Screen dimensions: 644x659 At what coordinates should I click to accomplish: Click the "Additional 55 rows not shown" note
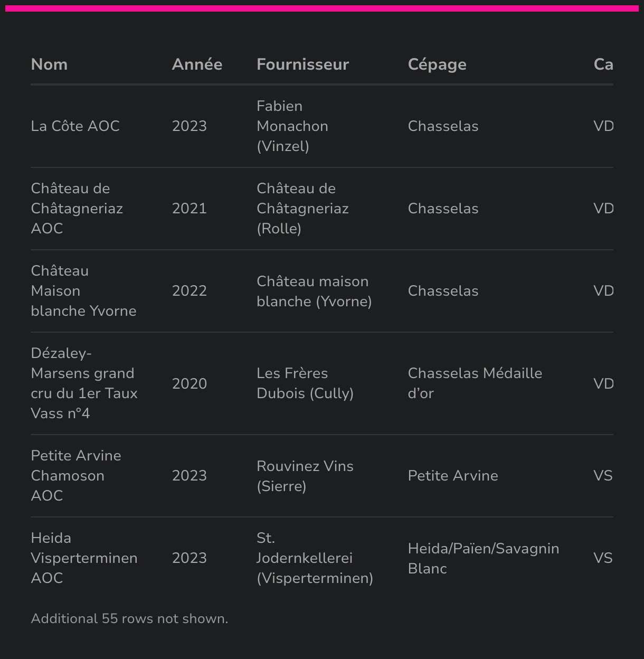(129, 619)
